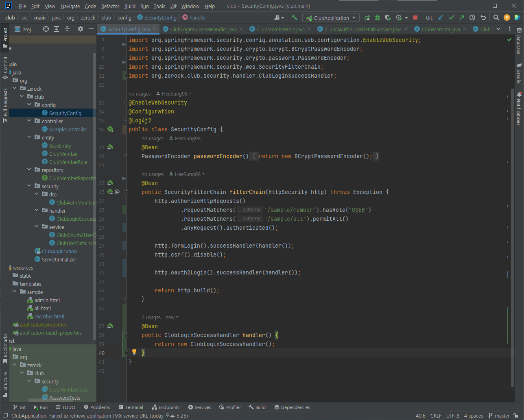Viewport: 524px width, 420px height.
Task: Fold the filterChain method at line 23
Action: pyautogui.click(x=126, y=192)
